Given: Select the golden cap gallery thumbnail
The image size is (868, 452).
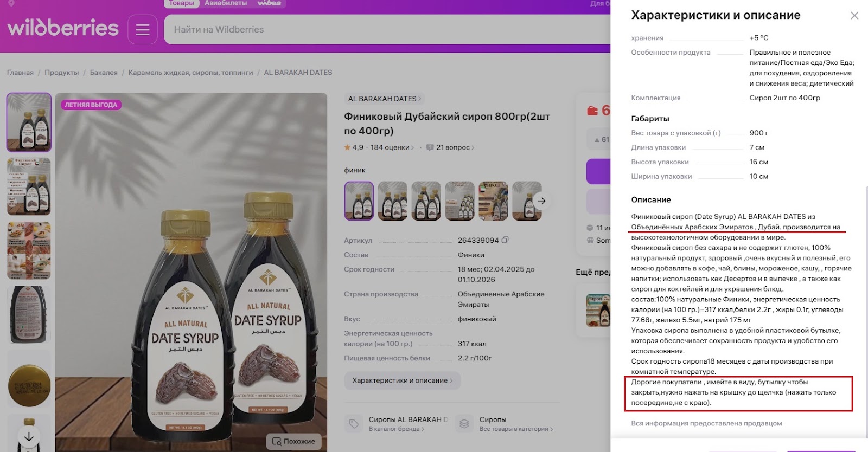Looking at the screenshot, I should [29, 378].
